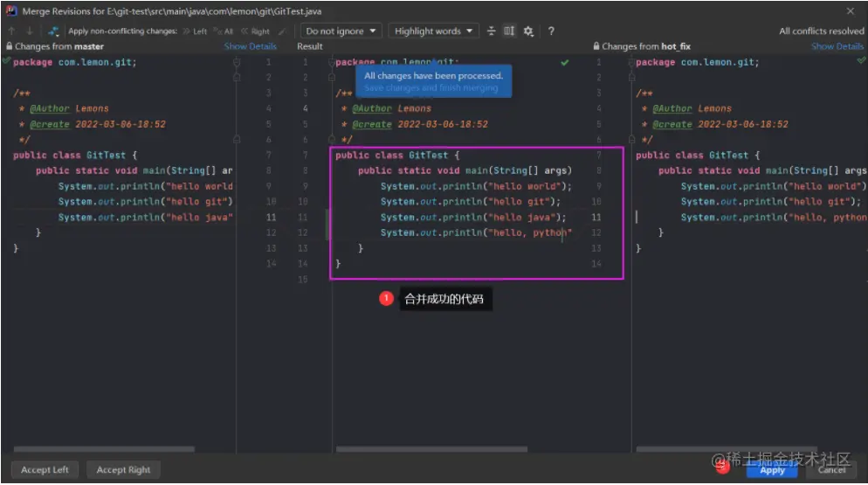Click "hello, python" line in Result pane
Viewport: 868px width, 485px height.
click(x=476, y=232)
